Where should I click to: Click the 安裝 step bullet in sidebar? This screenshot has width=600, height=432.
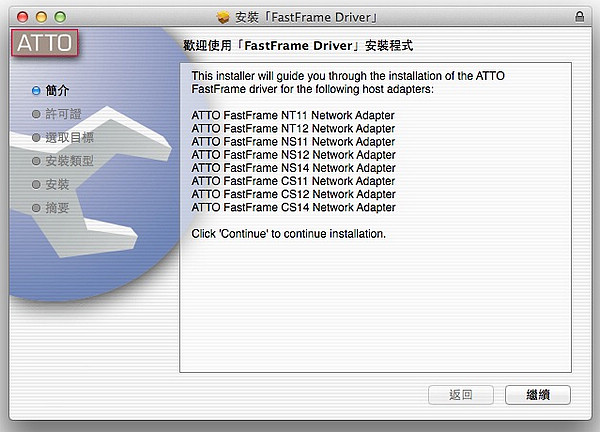coord(36,184)
